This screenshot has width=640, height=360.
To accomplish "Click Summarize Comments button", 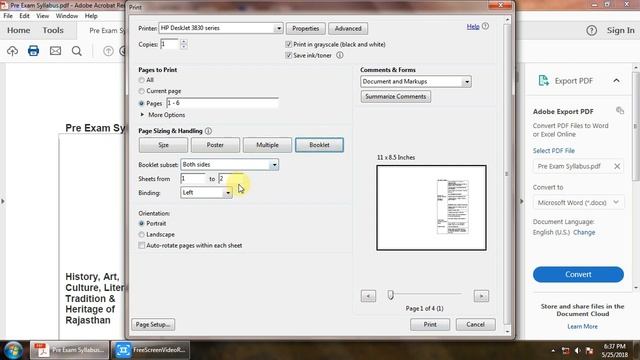I will coord(396,97).
